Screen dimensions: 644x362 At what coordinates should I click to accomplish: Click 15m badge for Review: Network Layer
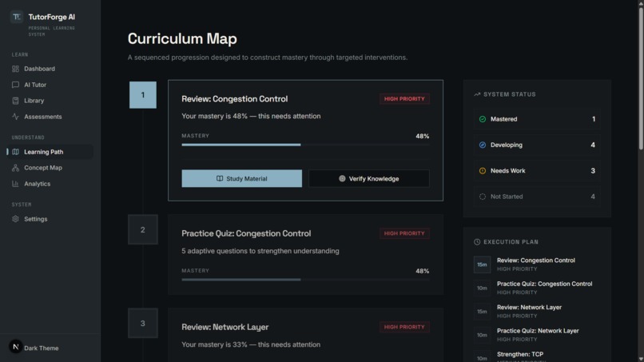(482, 312)
